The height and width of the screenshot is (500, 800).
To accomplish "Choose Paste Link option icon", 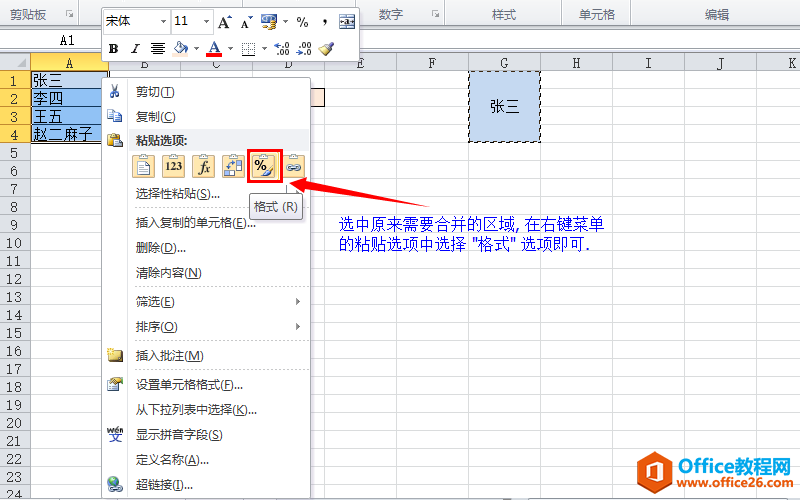I will (x=293, y=166).
